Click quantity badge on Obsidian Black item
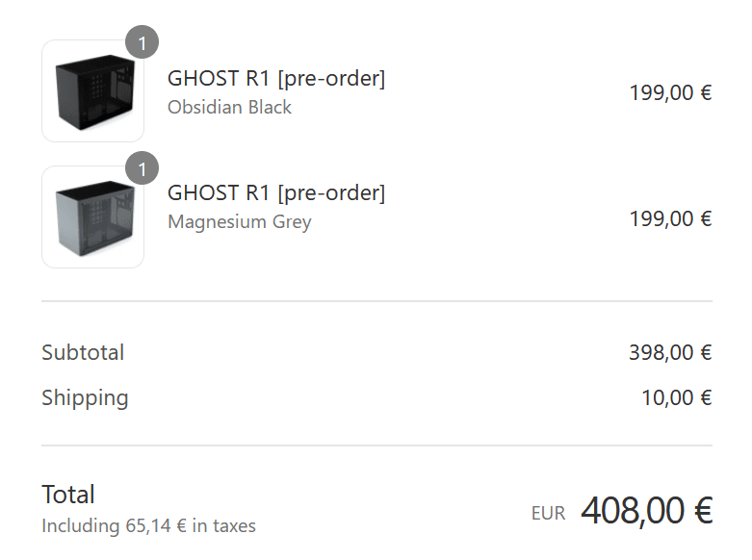 click(x=142, y=42)
